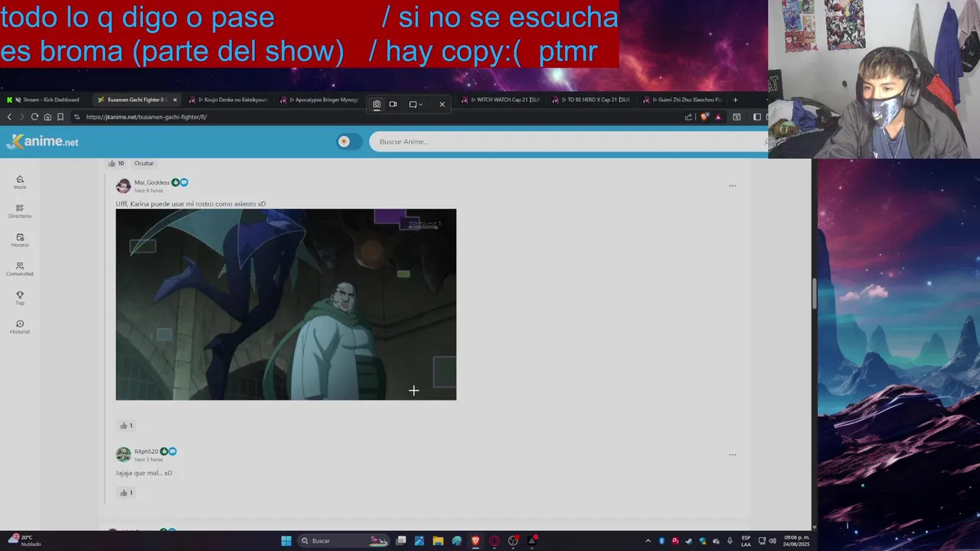Click the Brave Rewards triangle icon
The width and height of the screenshot is (980, 551).
[718, 117]
